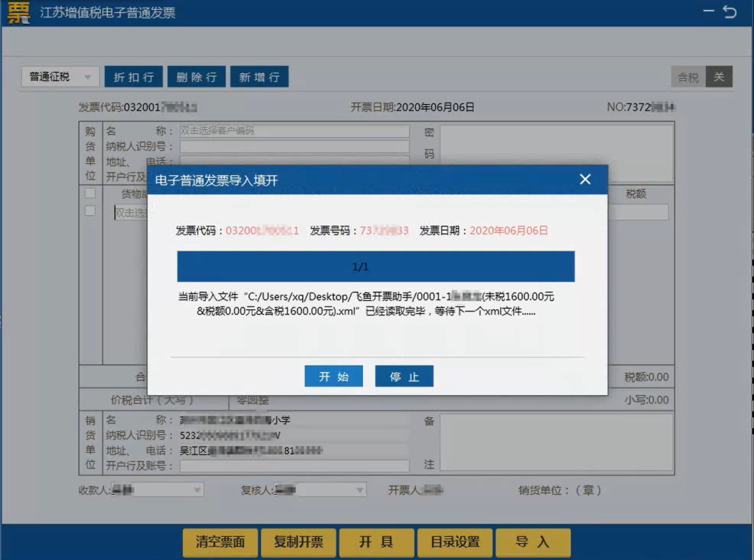754x560 pixels.
Task: Close the 电子普通发票导入填开 dialog
Action: pyautogui.click(x=585, y=179)
